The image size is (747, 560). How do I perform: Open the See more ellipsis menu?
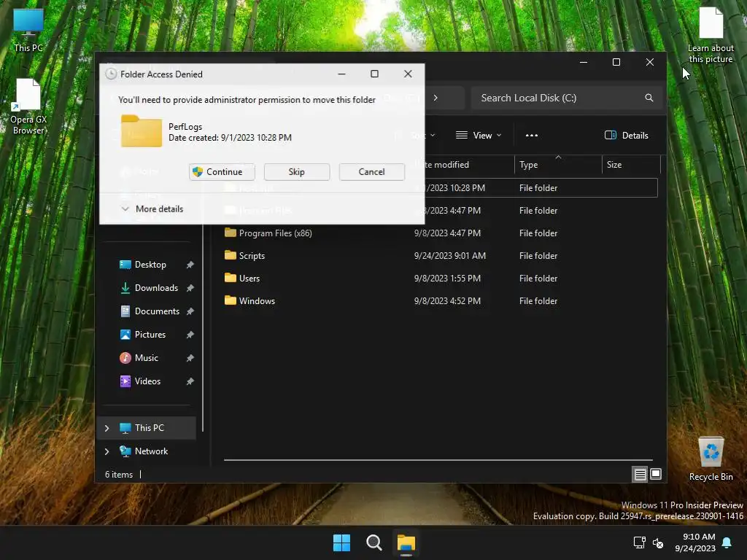(531, 136)
